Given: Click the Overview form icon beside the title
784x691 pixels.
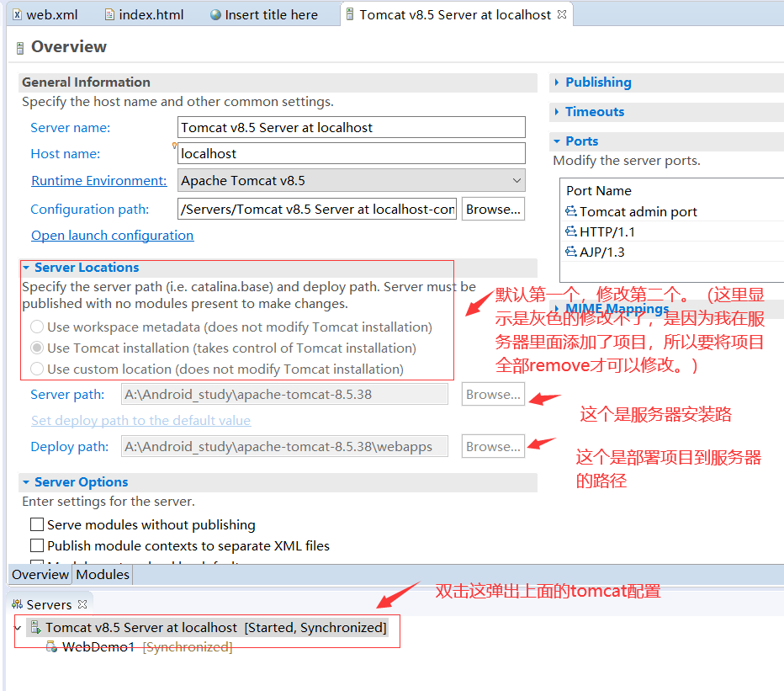Looking at the screenshot, I should pos(19,47).
